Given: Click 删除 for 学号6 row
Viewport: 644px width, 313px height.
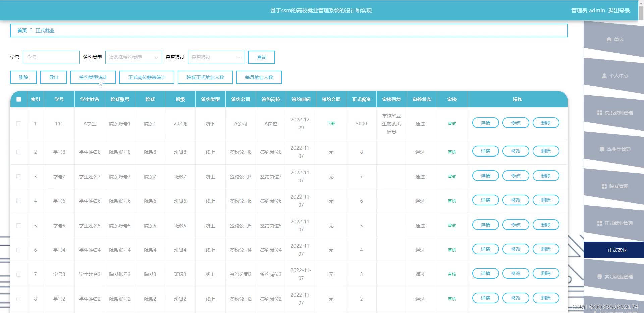Looking at the screenshot, I should pos(546,200).
